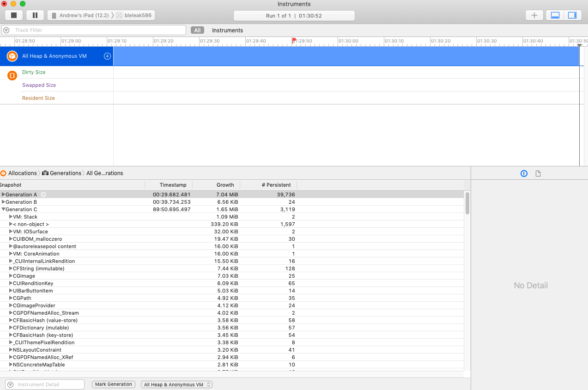This screenshot has height=390, width=588.
Task: Click the add instrument plus button in toolbar
Action: 534,15
